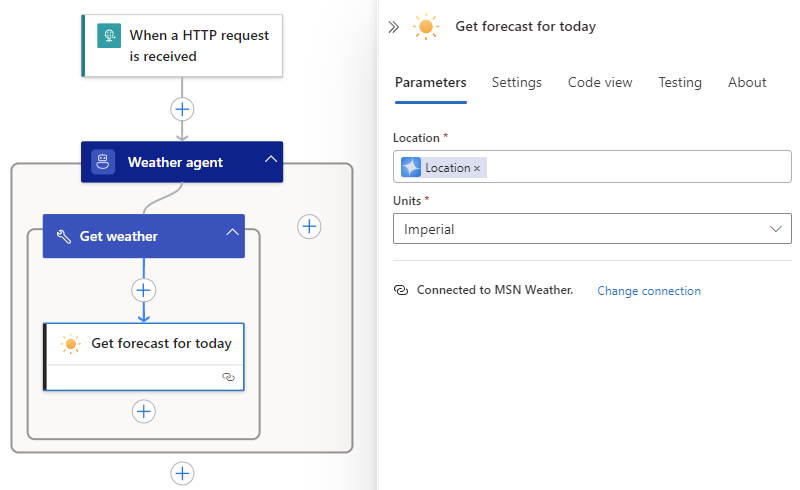Add step below the Weather agent container
Image resolution: width=800 pixels, height=490 pixels.
[x=182, y=473]
